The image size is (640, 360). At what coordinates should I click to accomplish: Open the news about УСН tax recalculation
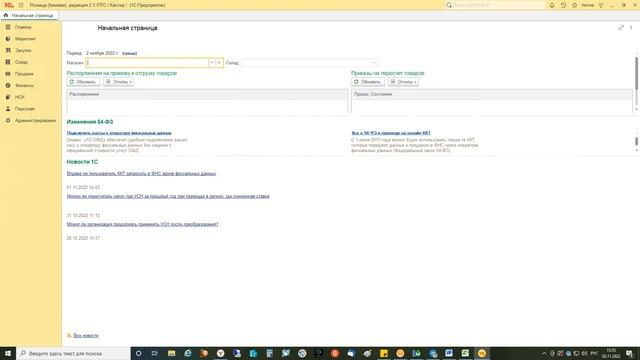(x=168, y=196)
